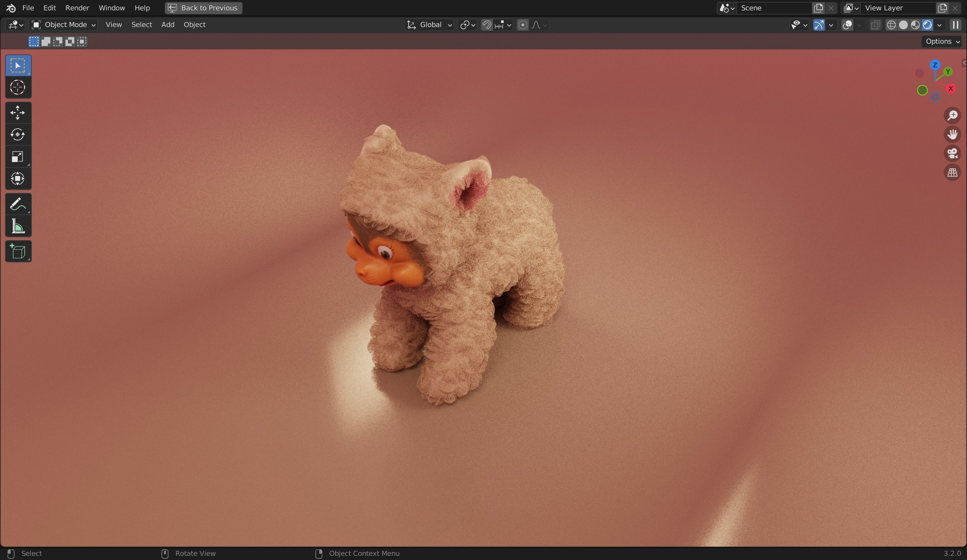Screen dimensions: 967x560
Task: Switch perspective/orthographic grid icon
Action: coord(953,173)
